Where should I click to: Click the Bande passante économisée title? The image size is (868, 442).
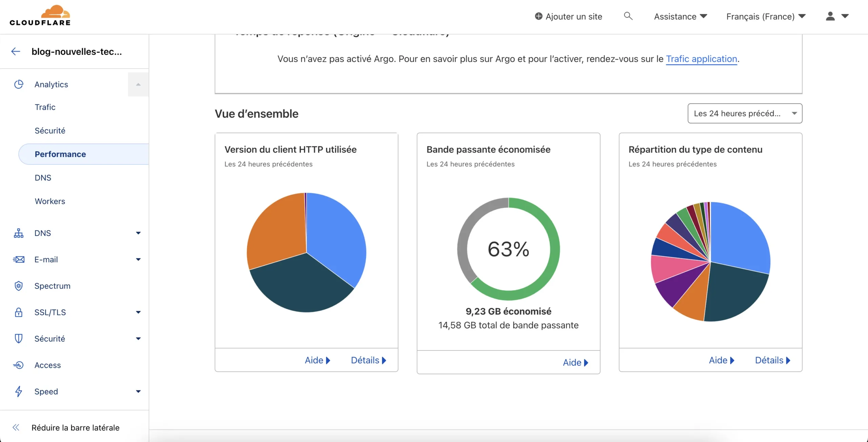tap(488, 149)
